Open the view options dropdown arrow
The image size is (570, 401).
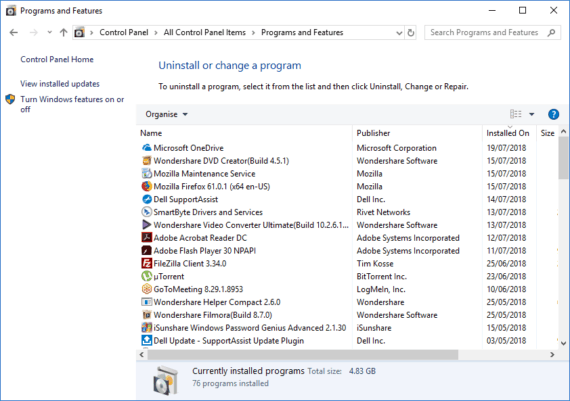531,114
